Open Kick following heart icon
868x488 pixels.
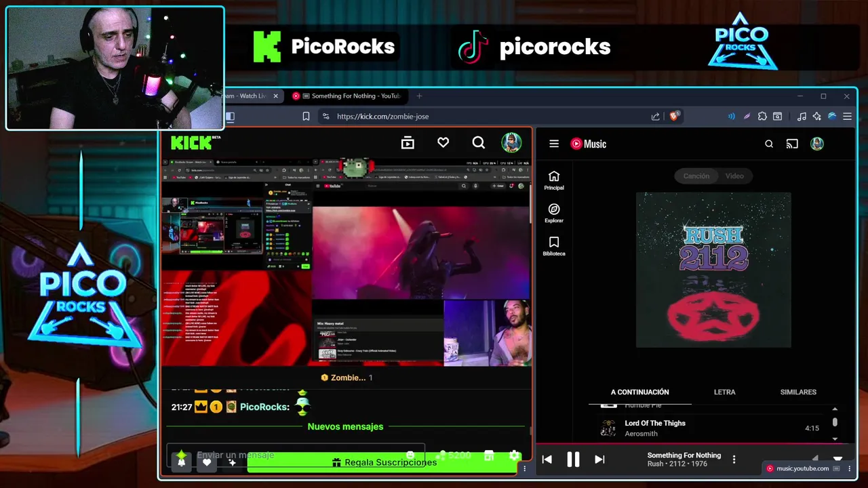click(443, 142)
